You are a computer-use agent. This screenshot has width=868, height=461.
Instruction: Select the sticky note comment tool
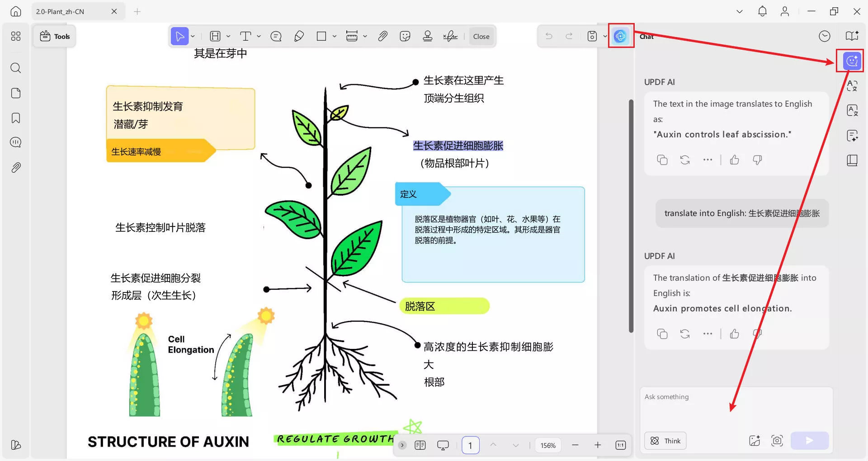click(x=276, y=36)
